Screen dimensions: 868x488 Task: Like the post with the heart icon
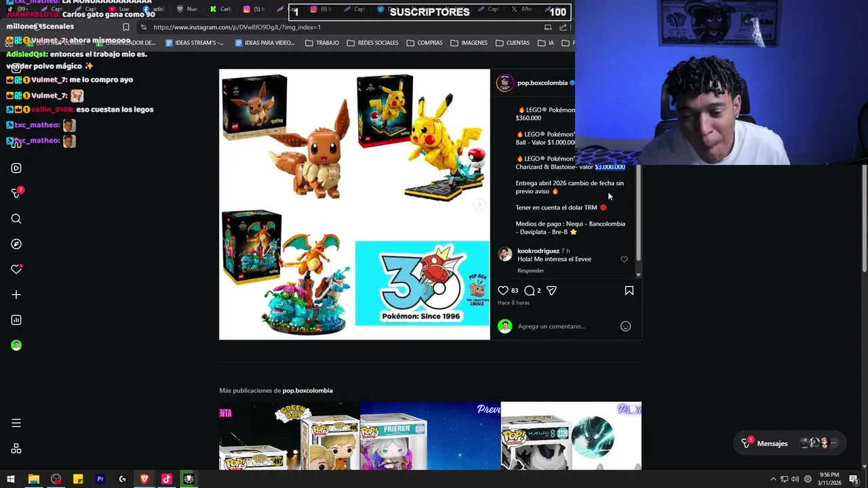tap(503, 291)
